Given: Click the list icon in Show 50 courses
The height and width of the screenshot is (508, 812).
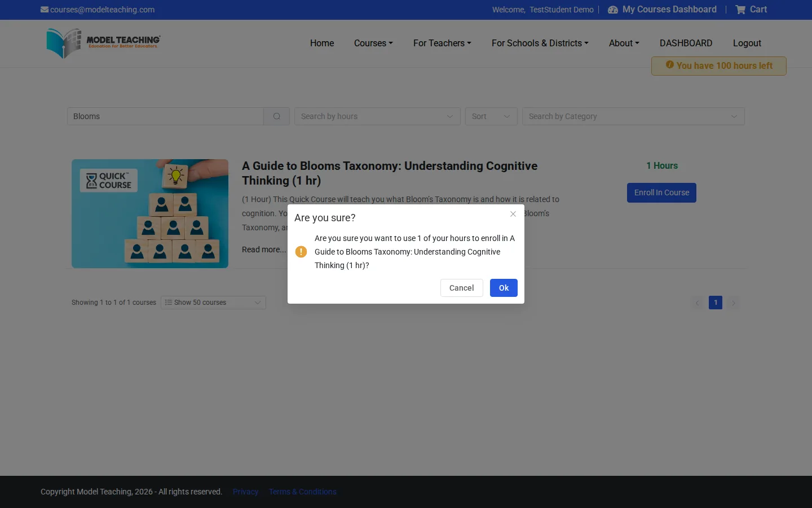Looking at the screenshot, I should (168, 303).
